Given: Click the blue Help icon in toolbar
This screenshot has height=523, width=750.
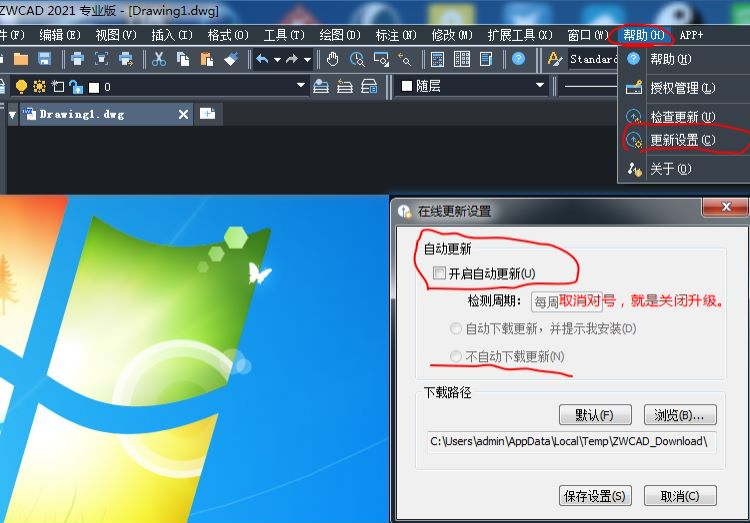Looking at the screenshot, I should [518, 59].
